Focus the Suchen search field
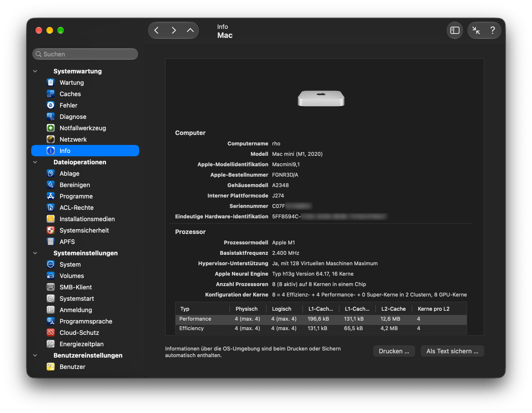Image resolution: width=532 pixels, height=413 pixels. click(x=85, y=54)
